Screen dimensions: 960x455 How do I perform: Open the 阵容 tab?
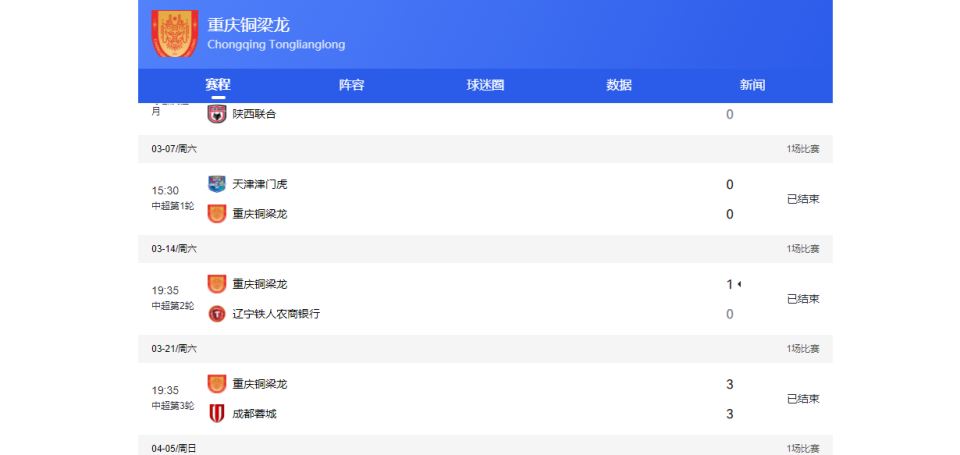[351, 85]
